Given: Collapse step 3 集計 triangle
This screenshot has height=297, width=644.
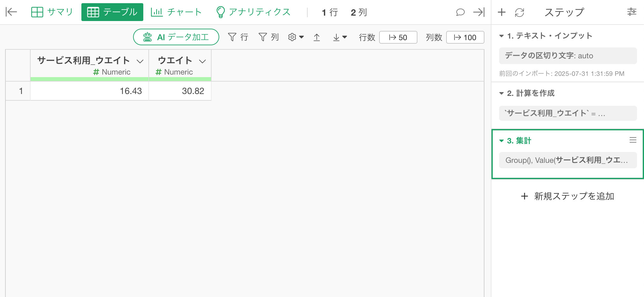Looking at the screenshot, I should coord(501,141).
